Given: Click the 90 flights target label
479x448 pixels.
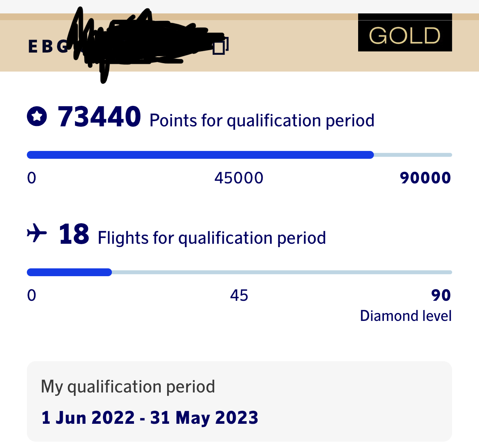Looking at the screenshot, I should coord(441,296).
